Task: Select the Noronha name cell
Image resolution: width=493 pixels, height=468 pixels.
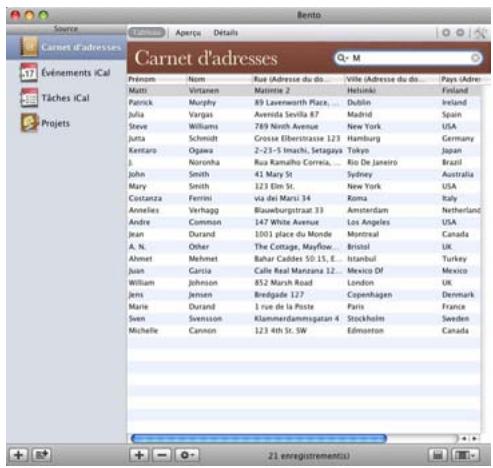Action: pyautogui.click(x=204, y=162)
